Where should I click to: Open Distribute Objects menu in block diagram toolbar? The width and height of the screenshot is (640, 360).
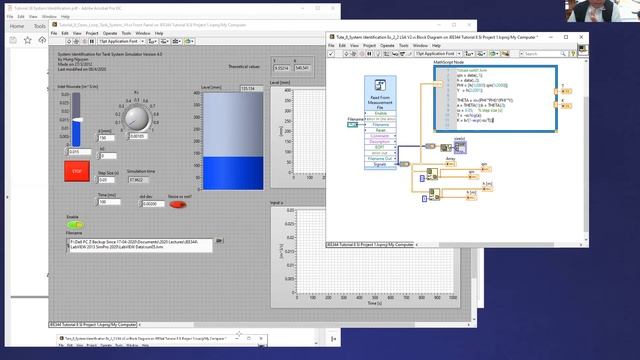coord(481,53)
